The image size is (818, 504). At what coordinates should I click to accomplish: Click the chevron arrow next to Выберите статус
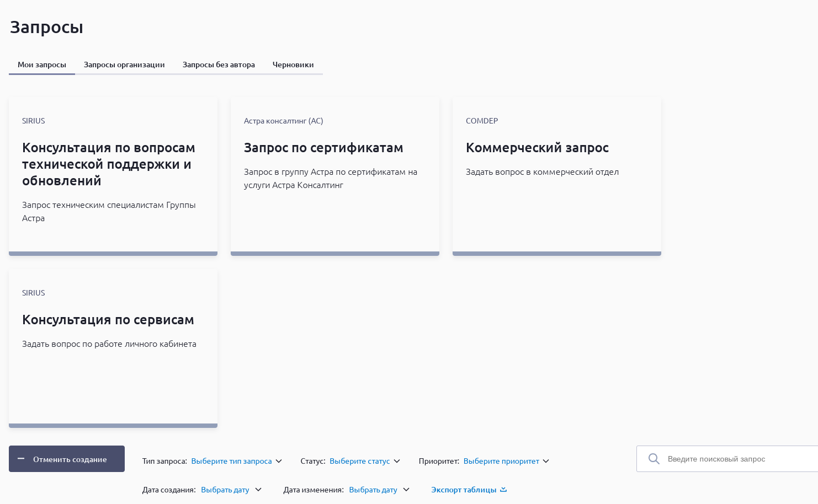397,461
